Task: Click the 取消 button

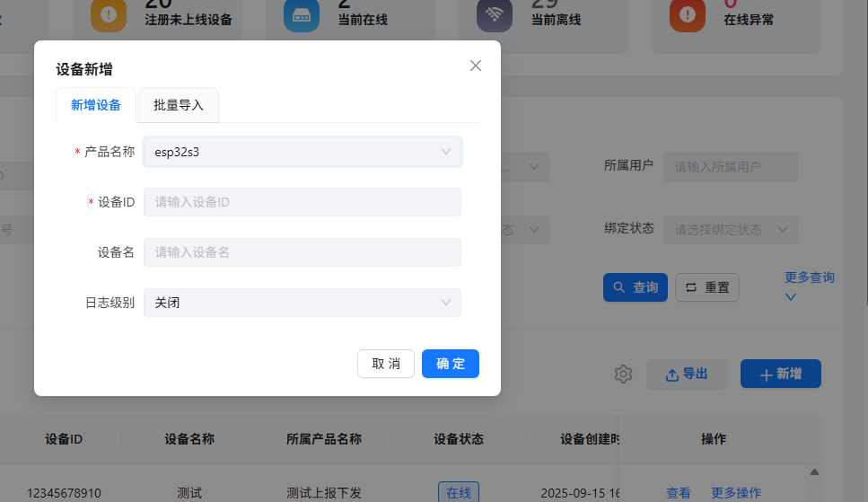Action: [x=386, y=364]
